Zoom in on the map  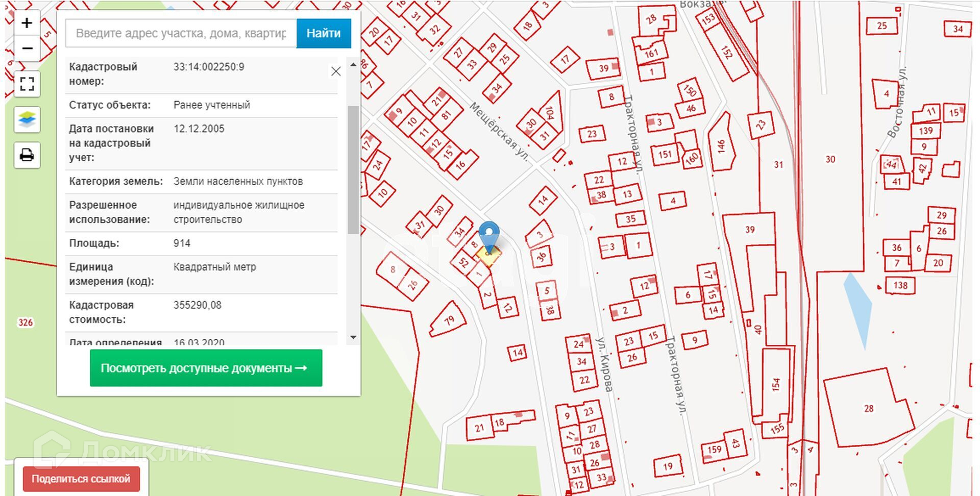tap(27, 23)
